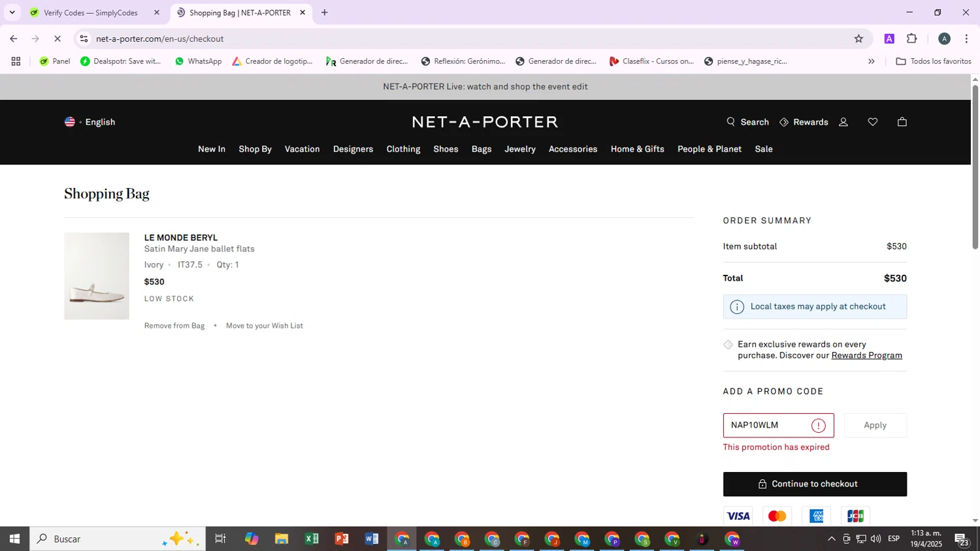Bookmark this page with the star icon
980x551 pixels.
858,39
